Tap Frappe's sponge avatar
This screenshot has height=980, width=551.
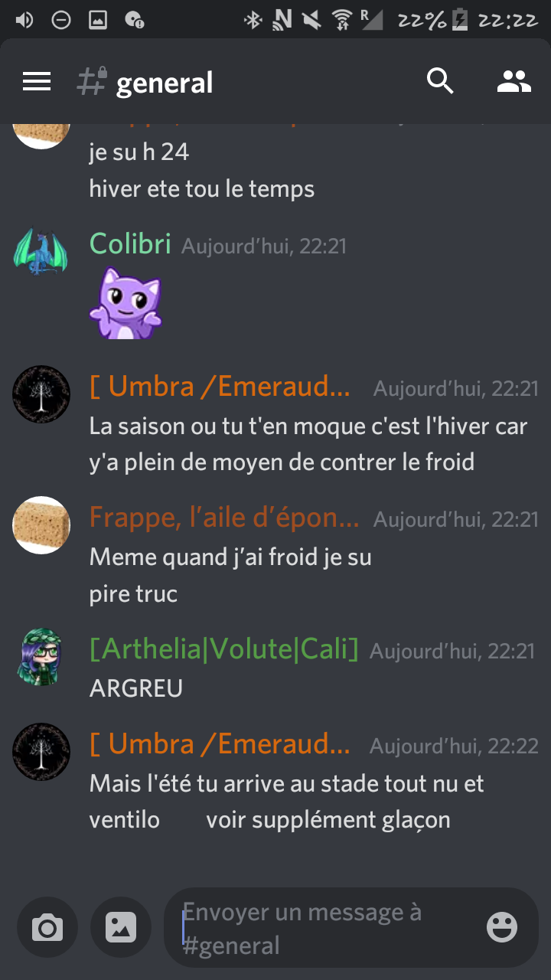(x=41, y=524)
